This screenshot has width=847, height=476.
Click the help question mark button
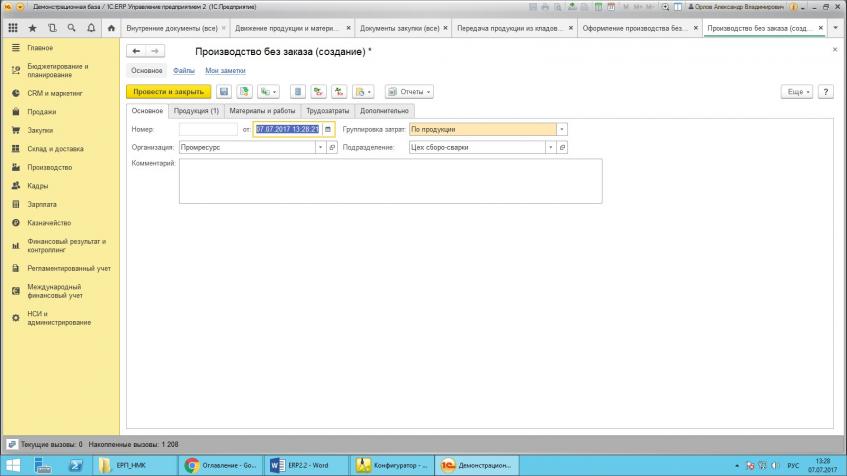(x=826, y=91)
